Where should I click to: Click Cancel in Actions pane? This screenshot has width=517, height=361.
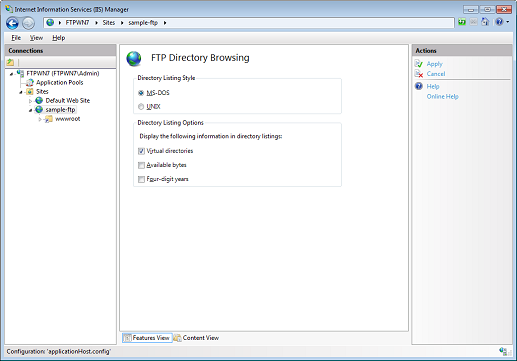click(x=436, y=74)
